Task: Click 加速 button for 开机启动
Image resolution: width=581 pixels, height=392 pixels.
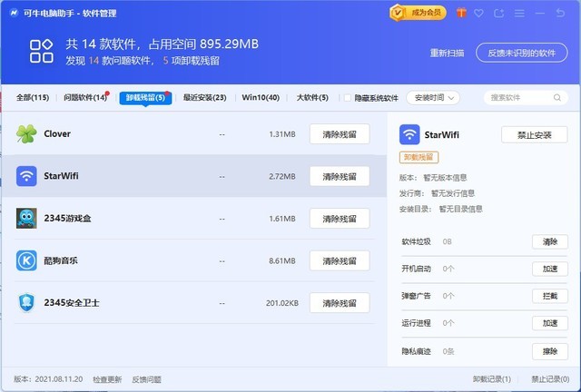Action: point(550,269)
